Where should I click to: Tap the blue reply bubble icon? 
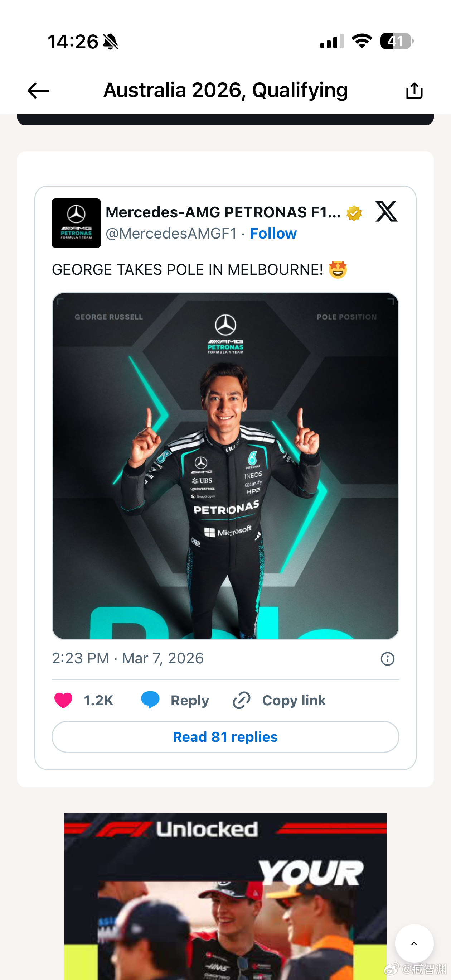(x=150, y=700)
